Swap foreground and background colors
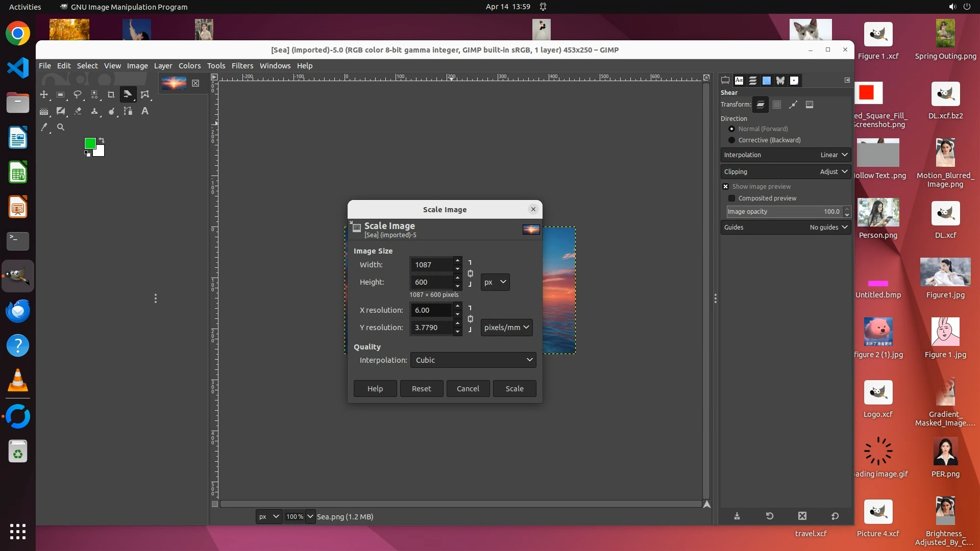This screenshot has width=980, height=551. click(102, 140)
